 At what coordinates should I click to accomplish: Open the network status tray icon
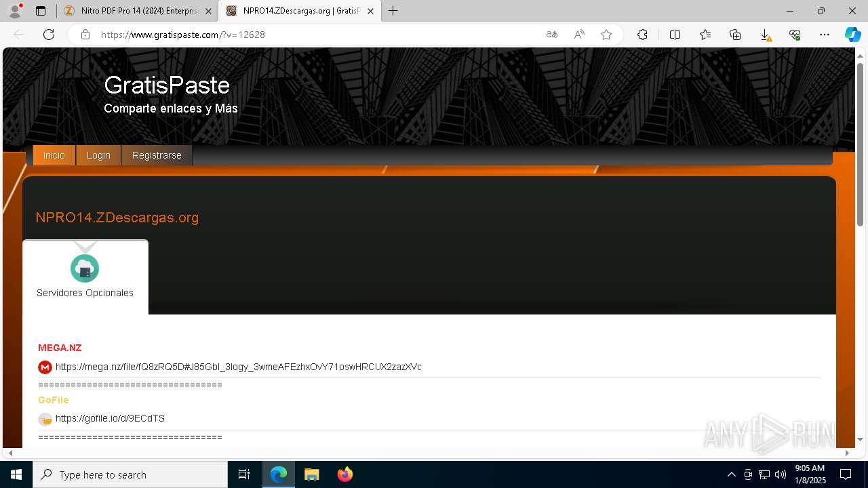click(x=764, y=474)
